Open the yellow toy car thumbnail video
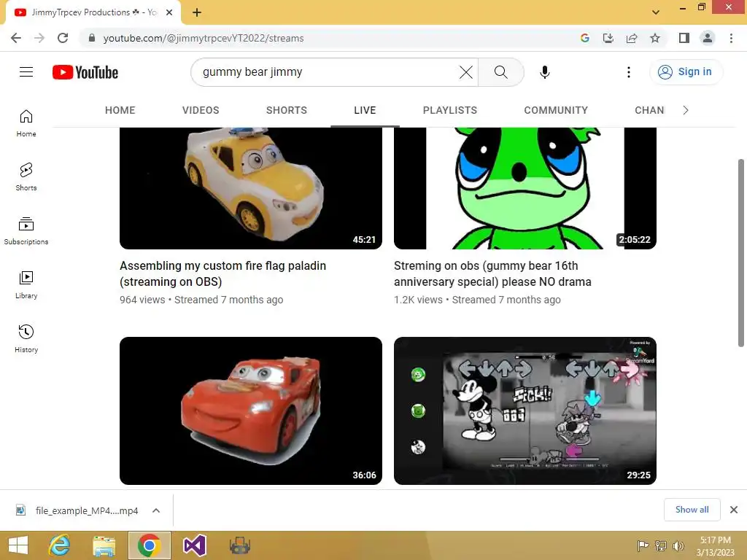This screenshot has height=560, width=747. click(251, 188)
